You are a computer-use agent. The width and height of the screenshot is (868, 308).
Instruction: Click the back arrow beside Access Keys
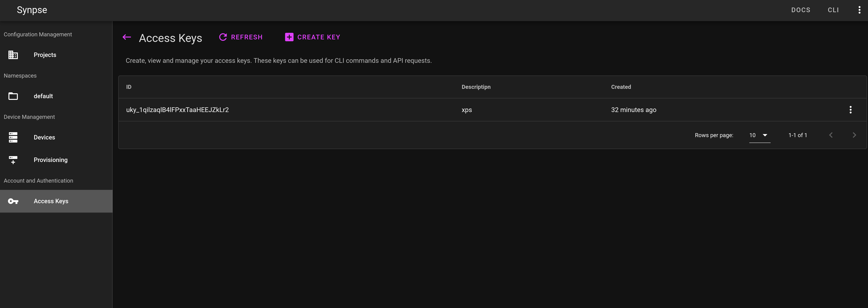pyautogui.click(x=127, y=37)
